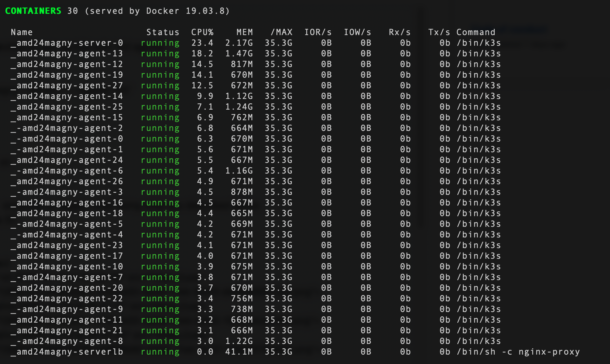
Task: Click the 1.47G memory value
Action: (x=239, y=54)
